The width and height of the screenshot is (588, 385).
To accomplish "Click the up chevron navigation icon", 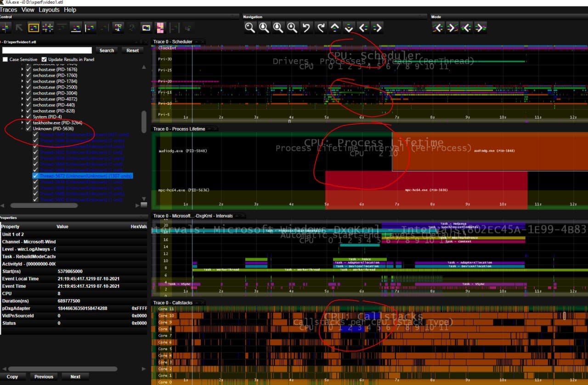I will [334, 28].
